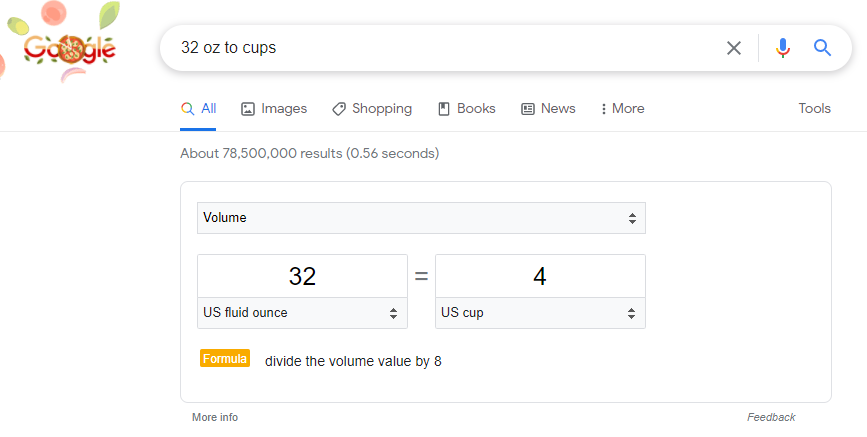Click the blue magnifier search icon
Viewport: 867px width, 437px height.
[x=822, y=48]
